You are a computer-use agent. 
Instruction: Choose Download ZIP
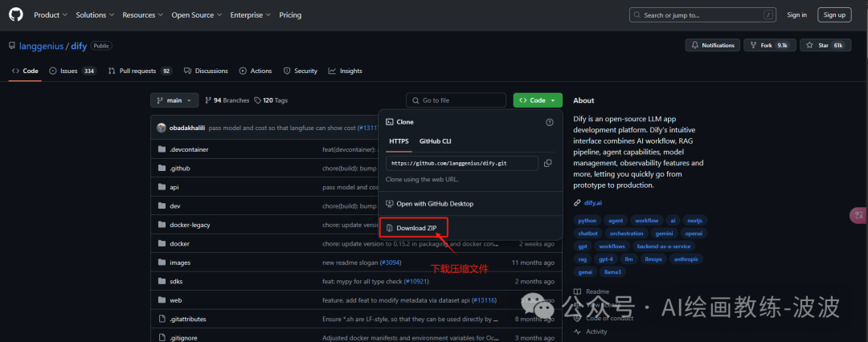413,228
